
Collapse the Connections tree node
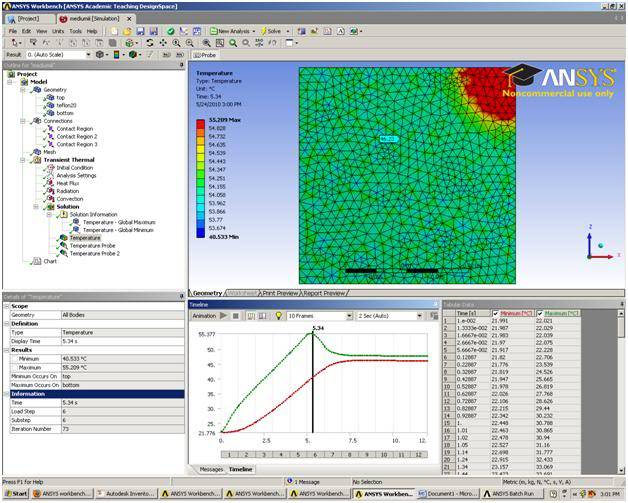point(23,121)
